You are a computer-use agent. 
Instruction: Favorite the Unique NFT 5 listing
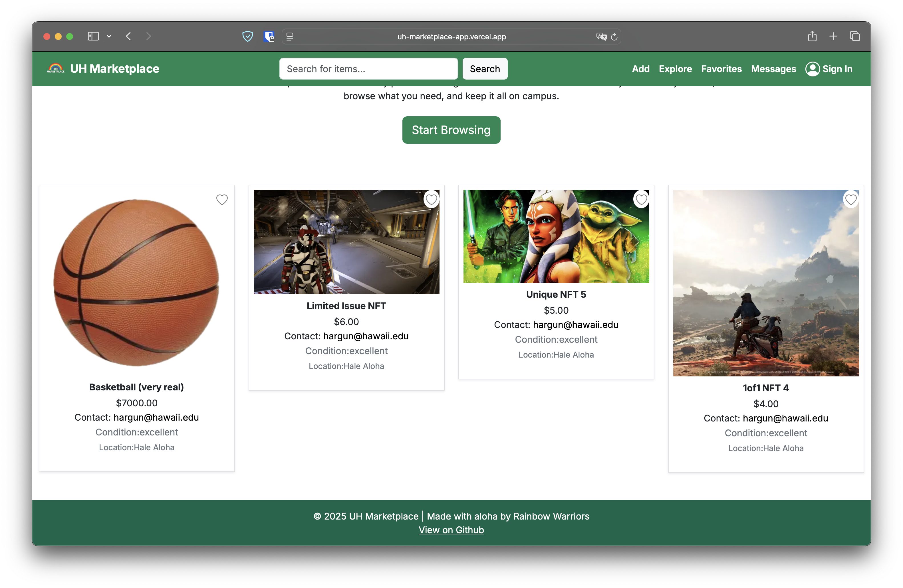(x=641, y=199)
